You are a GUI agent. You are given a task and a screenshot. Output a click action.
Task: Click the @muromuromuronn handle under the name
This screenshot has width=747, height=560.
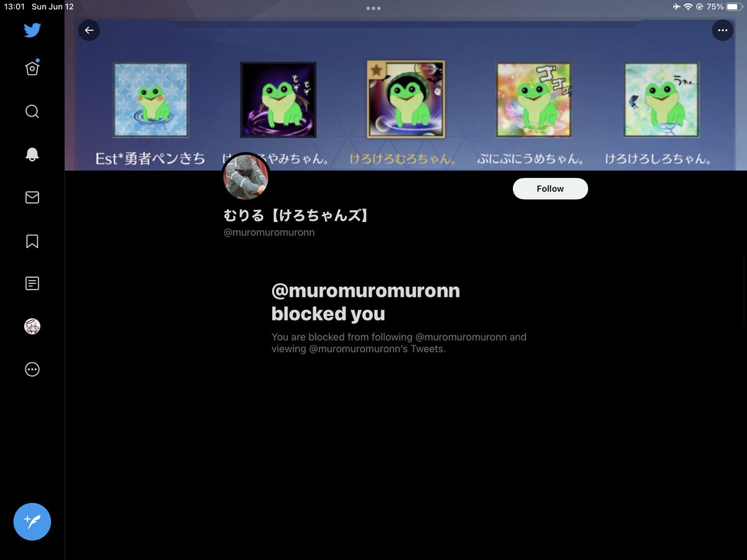click(x=269, y=232)
